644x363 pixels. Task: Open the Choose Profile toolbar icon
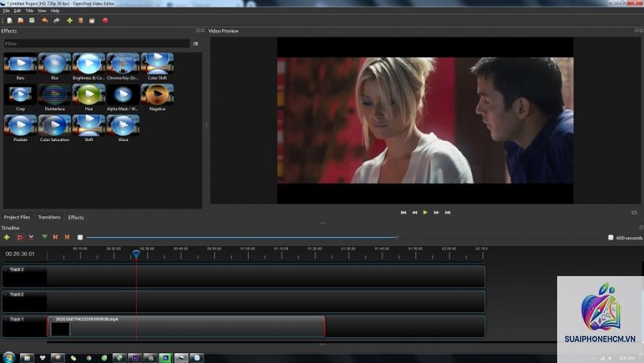pos(81,21)
